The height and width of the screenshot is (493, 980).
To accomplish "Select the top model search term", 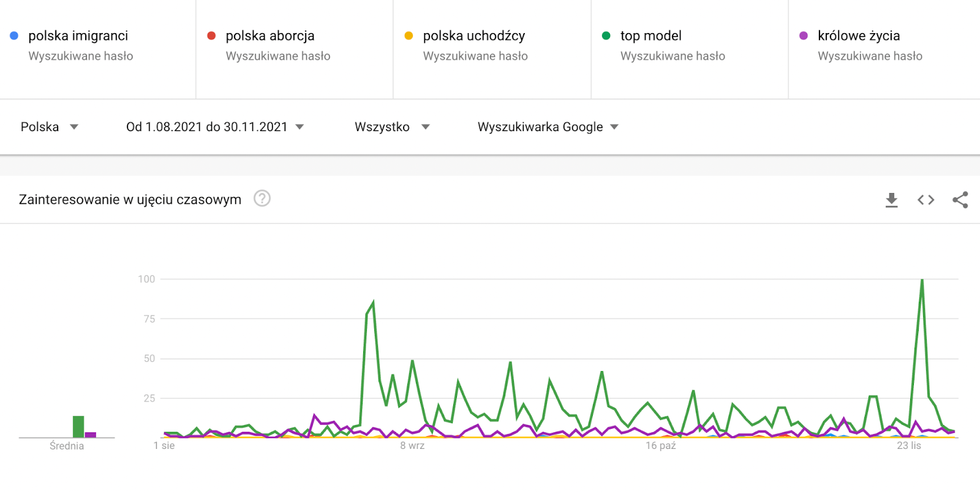I will coord(650,36).
